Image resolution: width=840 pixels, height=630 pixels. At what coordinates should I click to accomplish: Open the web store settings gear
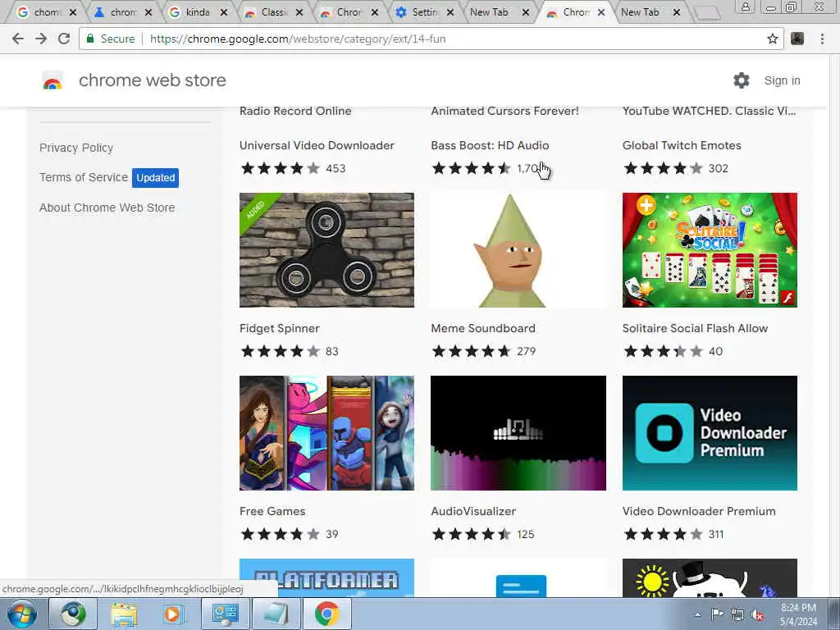(x=742, y=80)
